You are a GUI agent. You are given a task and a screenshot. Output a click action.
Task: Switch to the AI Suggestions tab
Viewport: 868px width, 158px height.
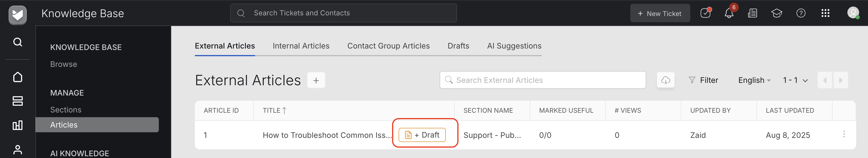pyautogui.click(x=514, y=46)
